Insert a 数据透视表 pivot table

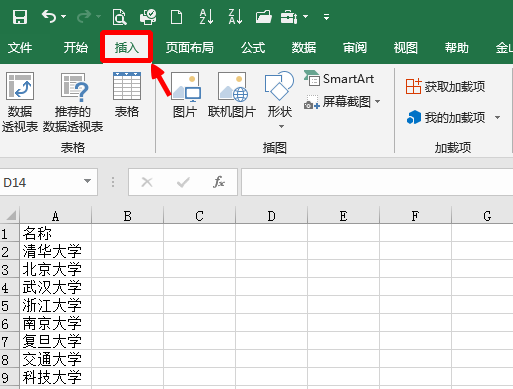point(20,102)
